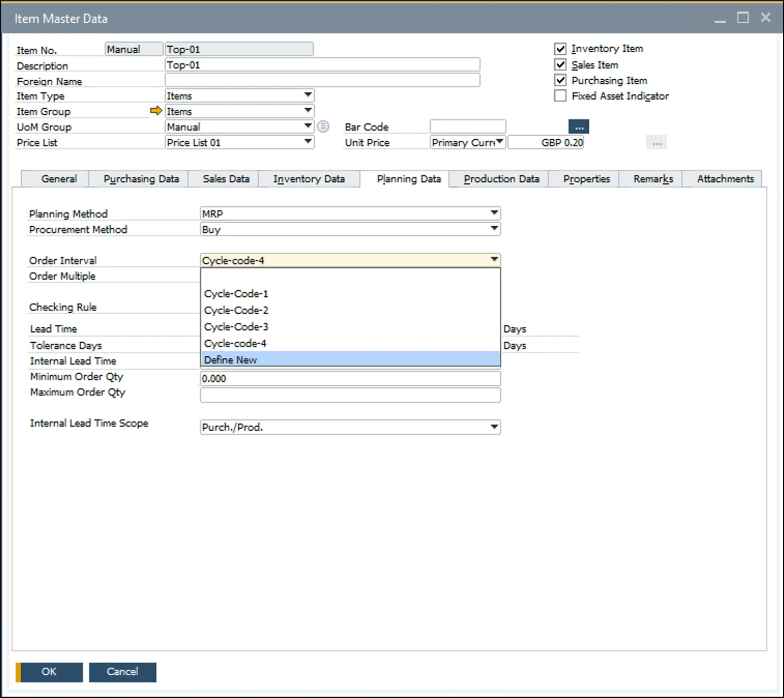
Task: Select the blank entry in the list
Action: [x=351, y=277]
